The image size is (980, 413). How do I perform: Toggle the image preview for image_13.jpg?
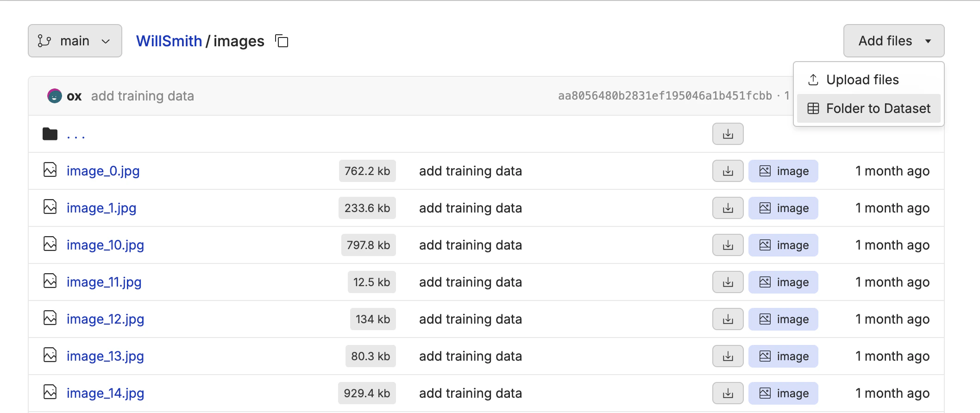(x=783, y=356)
